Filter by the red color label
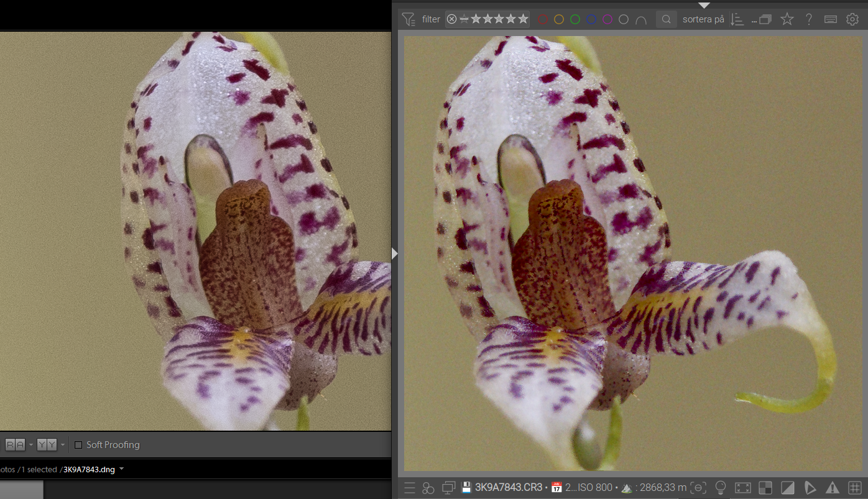 pos(543,19)
